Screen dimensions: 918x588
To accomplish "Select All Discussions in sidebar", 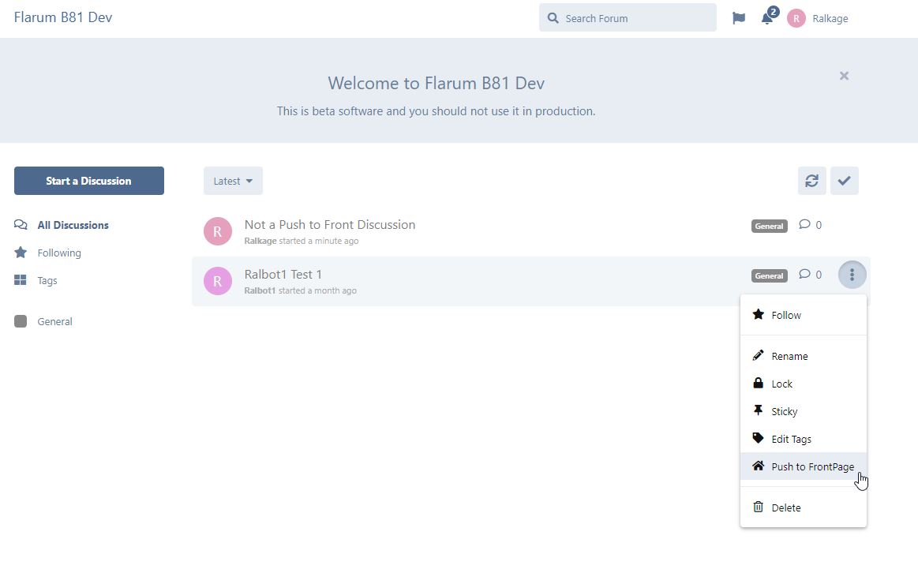I will pyautogui.click(x=62, y=225).
